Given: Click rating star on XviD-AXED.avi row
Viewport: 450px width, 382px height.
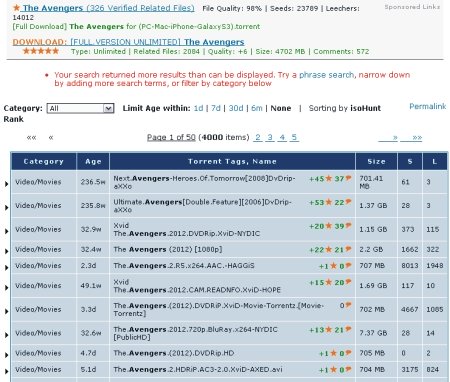Looking at the screenshot, I should click(x=333, y=369).
